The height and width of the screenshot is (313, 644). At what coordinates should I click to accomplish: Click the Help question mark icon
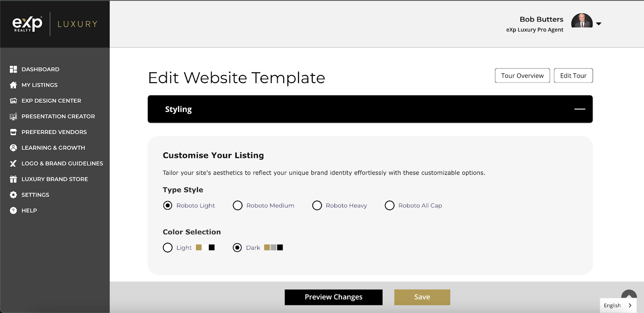pyautogui.click(x=13, y=211)
